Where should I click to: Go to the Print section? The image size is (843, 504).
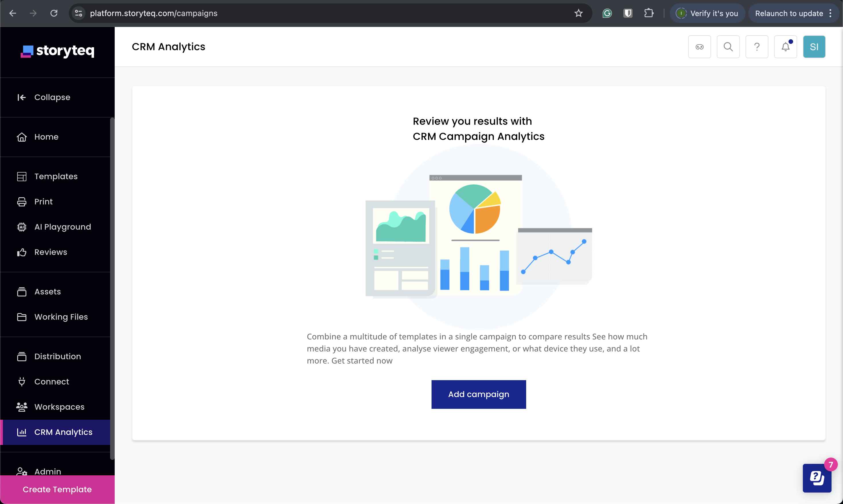(55, 202)
